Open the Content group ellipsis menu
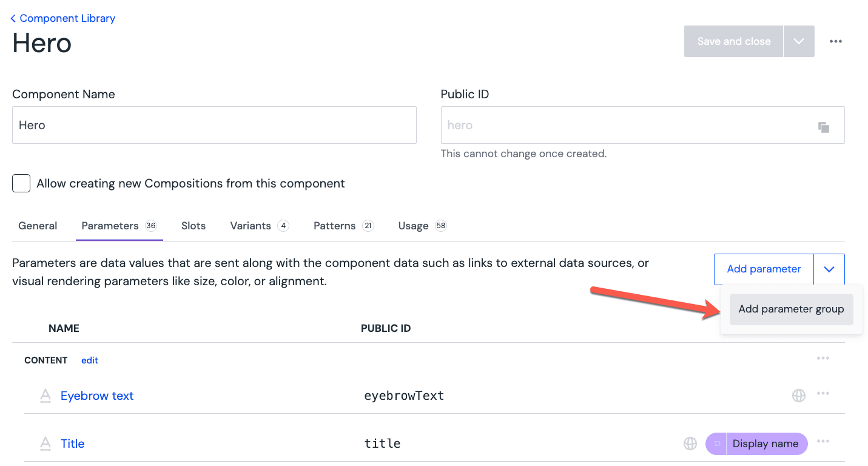Viewport: 868px width, 466px height. point(823,358)
